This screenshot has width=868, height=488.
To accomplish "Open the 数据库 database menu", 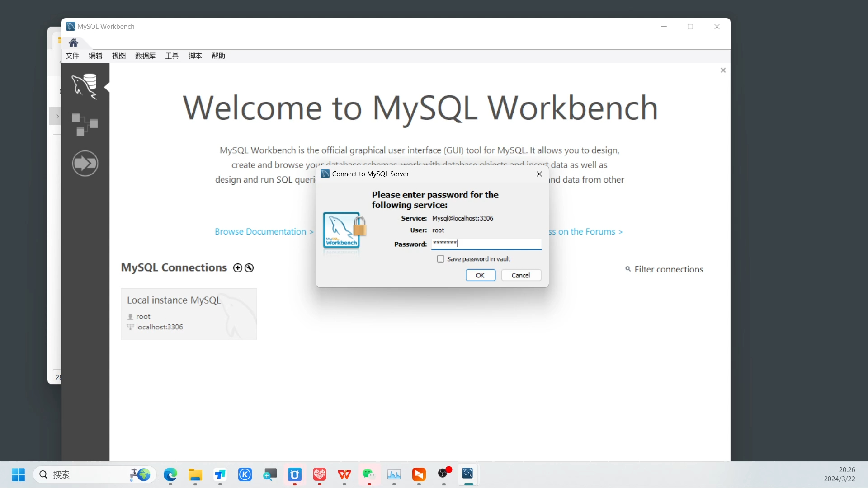I will tap(146, 56).
